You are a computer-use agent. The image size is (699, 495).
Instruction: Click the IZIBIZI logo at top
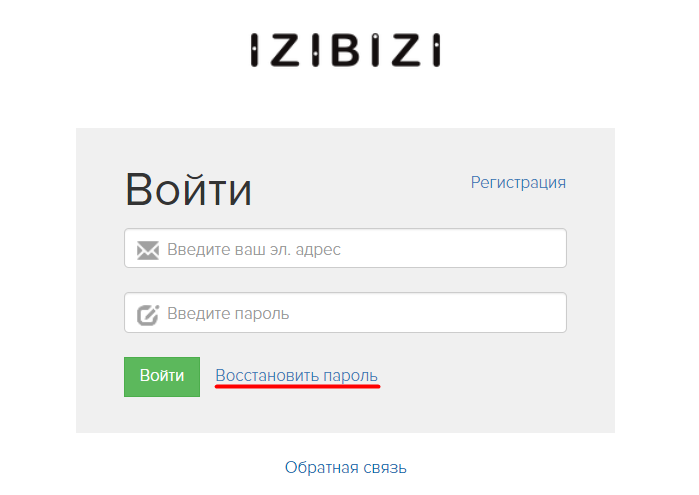345,50
